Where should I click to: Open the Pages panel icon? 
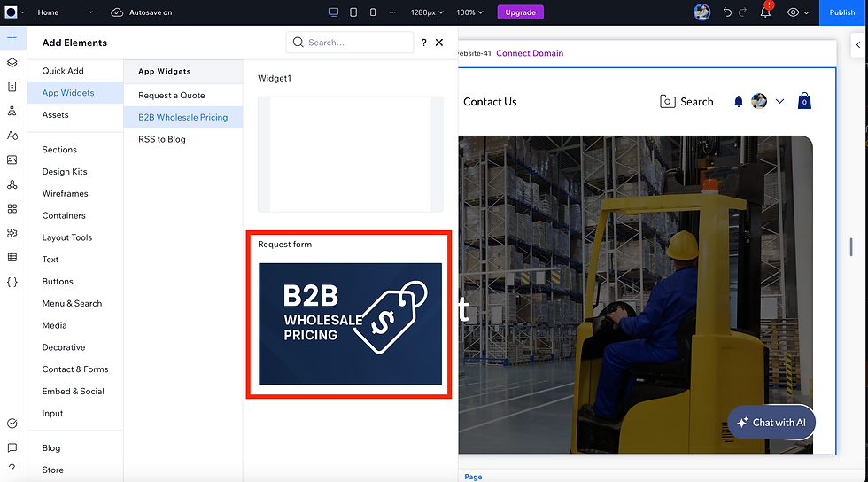[x=12, y=87]
